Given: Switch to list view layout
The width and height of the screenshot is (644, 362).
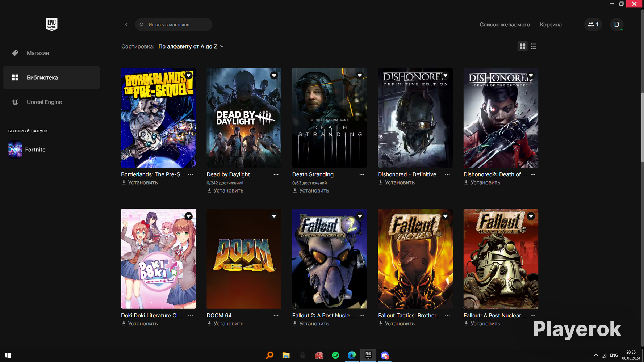Looking at the screenshot, I should pyautogui.click(x=534, y=46).
